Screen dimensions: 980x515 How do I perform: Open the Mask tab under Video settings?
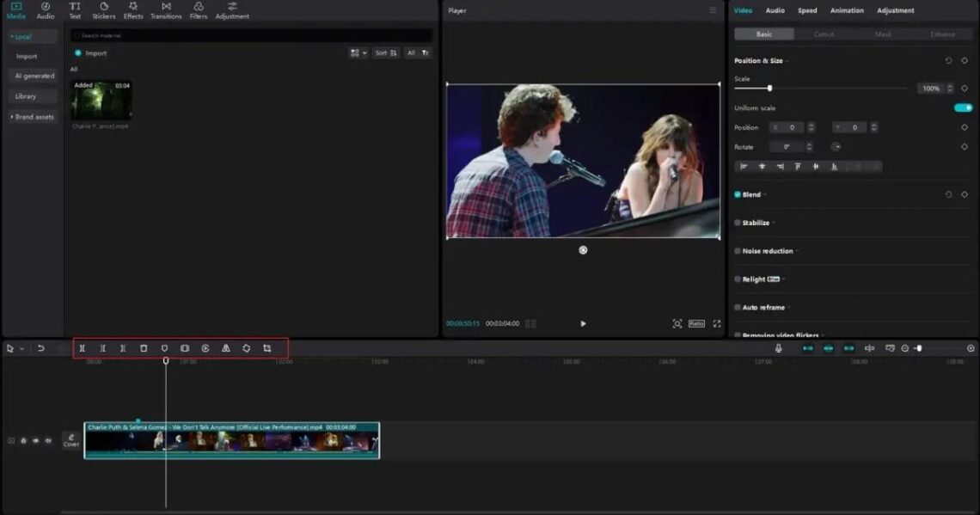click(882, 34)
